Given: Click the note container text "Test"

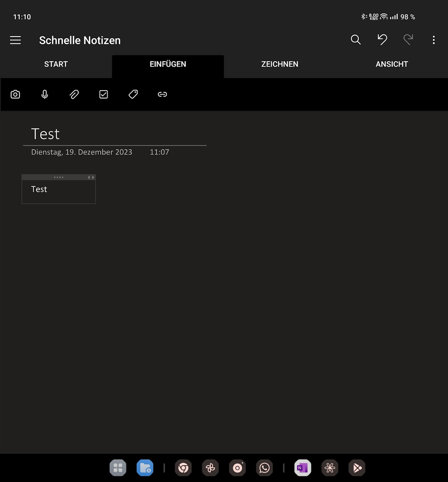Looking at the screenshot, I should coord(39,189).
